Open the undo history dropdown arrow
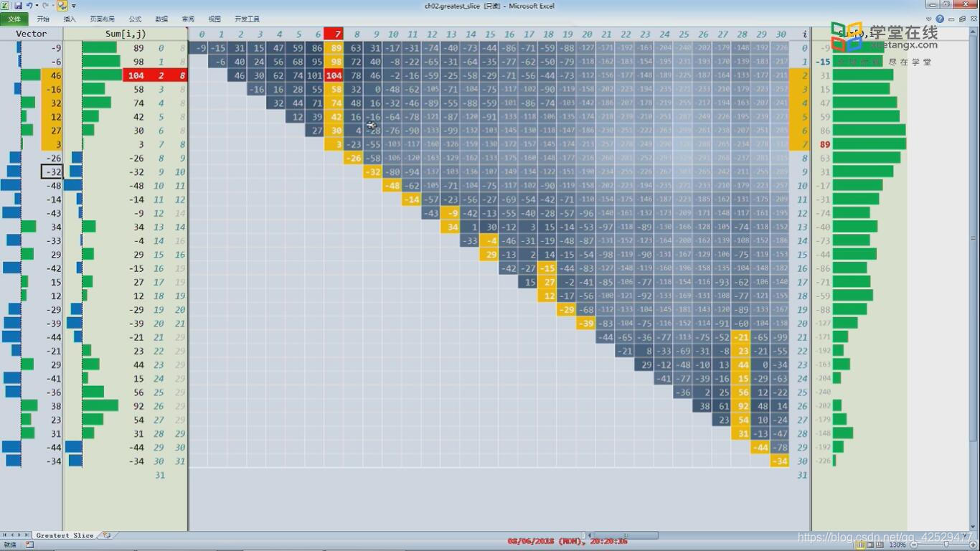 (x=37, y=6)
